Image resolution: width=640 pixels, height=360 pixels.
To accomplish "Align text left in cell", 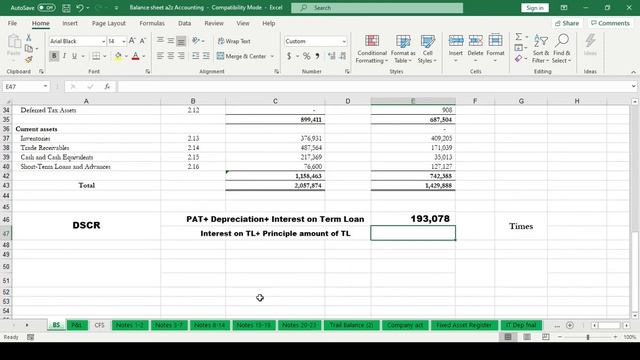I will [x=160, y=56].
